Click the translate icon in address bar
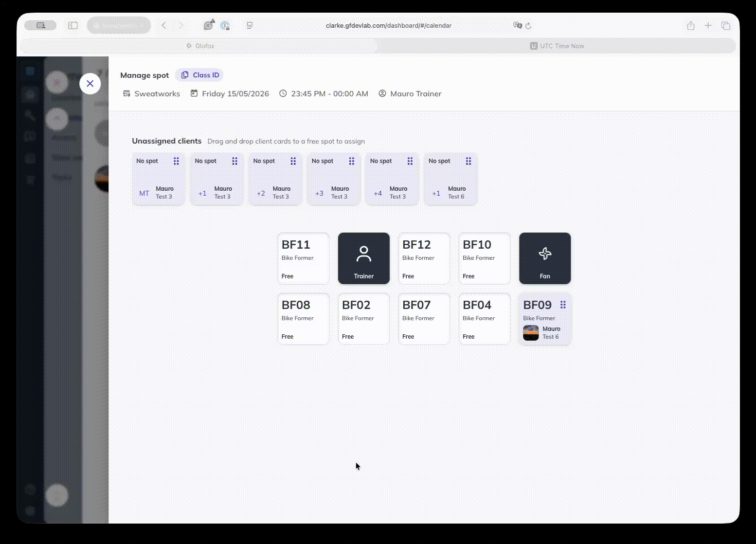This screenshot has width=756, height=544. (518, 25)
